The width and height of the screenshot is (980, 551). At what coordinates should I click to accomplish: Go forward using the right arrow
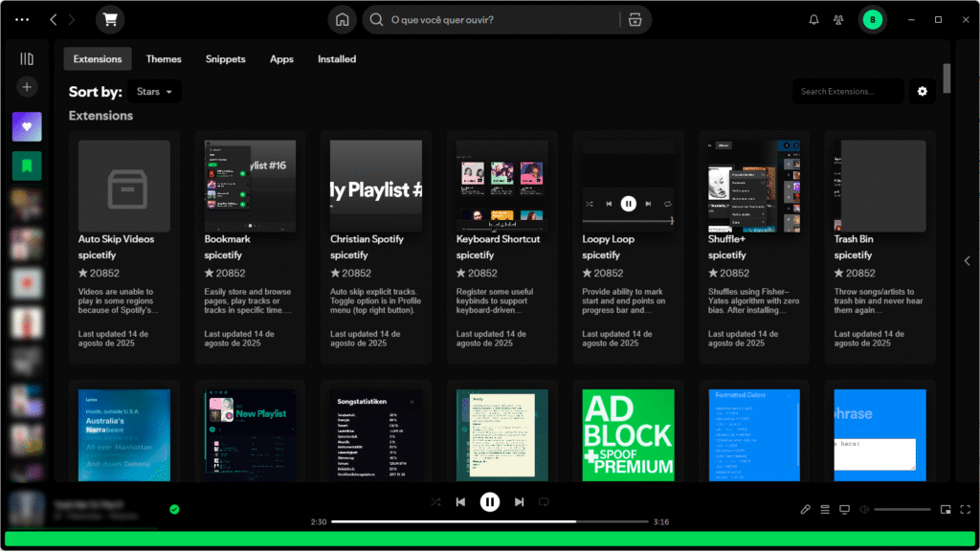(72, 20)
